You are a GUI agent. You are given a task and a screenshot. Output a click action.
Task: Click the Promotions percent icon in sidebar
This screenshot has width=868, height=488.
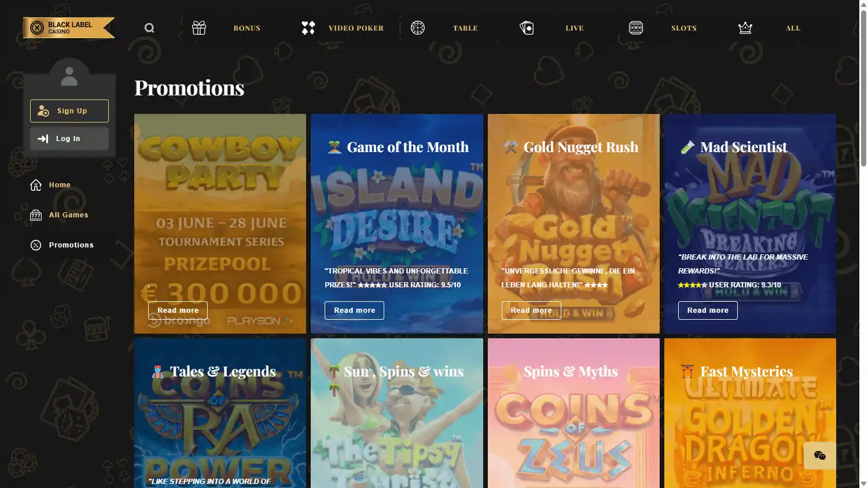(36, 245)
